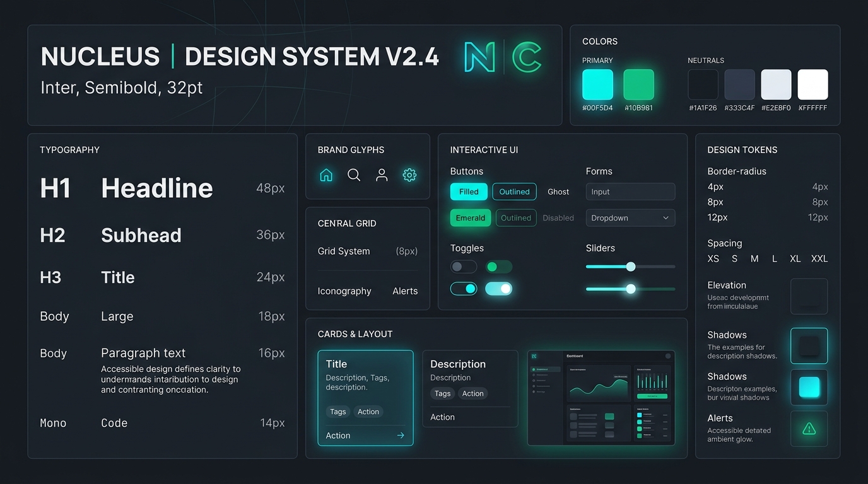868x484 pixels.
Task: Pick the #333C4F neutral swatch
Action: 739,84
